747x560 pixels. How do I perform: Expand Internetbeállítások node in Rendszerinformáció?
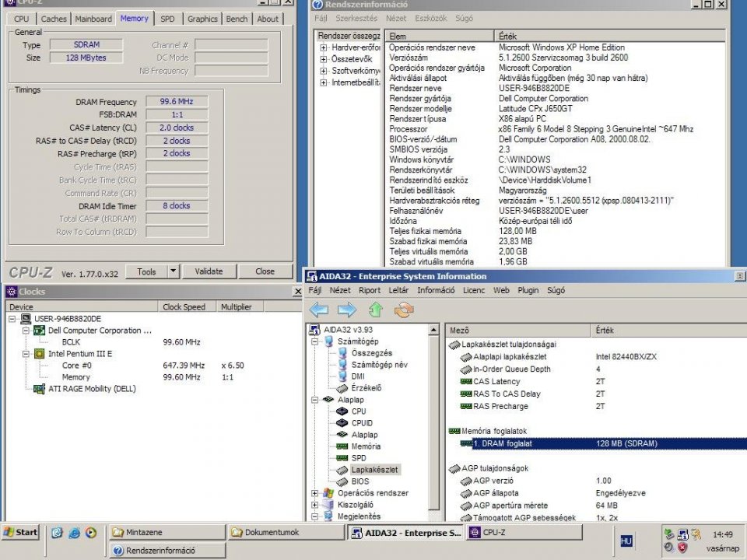point(324,82)
